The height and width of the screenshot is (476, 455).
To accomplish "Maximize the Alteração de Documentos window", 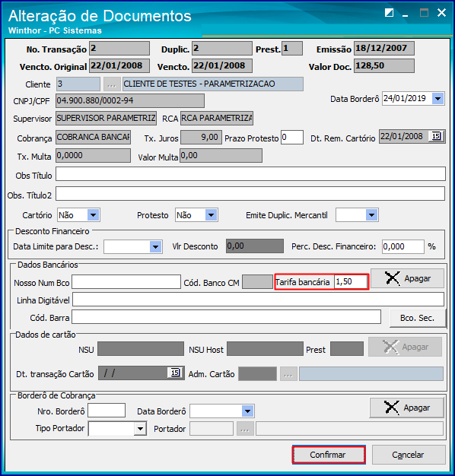I will point(424,13).
